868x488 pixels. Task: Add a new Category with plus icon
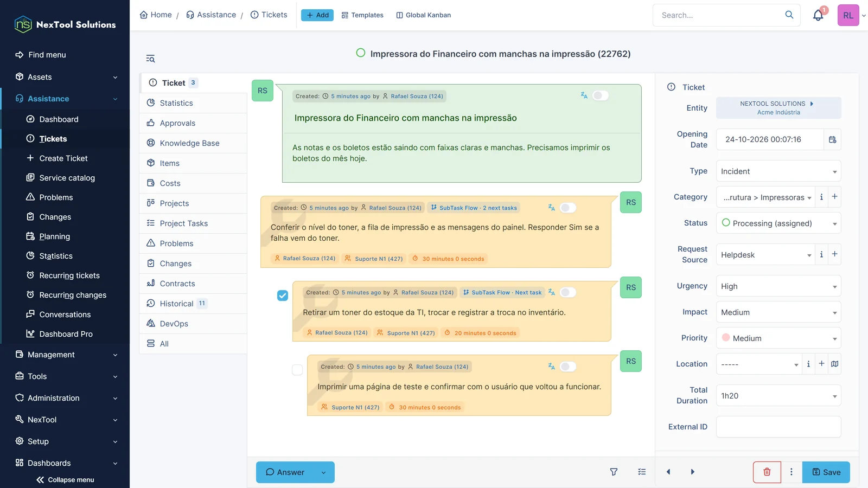[x=834, y=197]
